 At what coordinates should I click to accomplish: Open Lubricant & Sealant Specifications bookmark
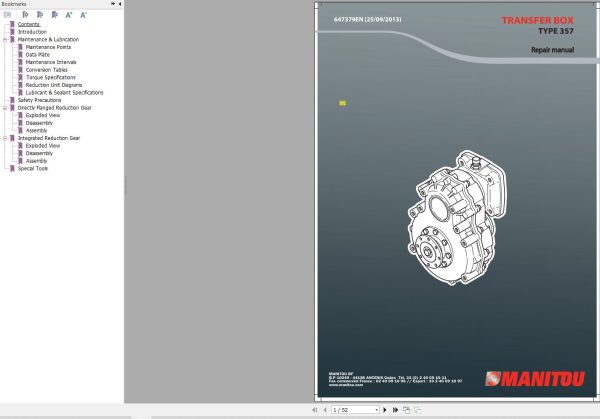click(x=64, y=93)
